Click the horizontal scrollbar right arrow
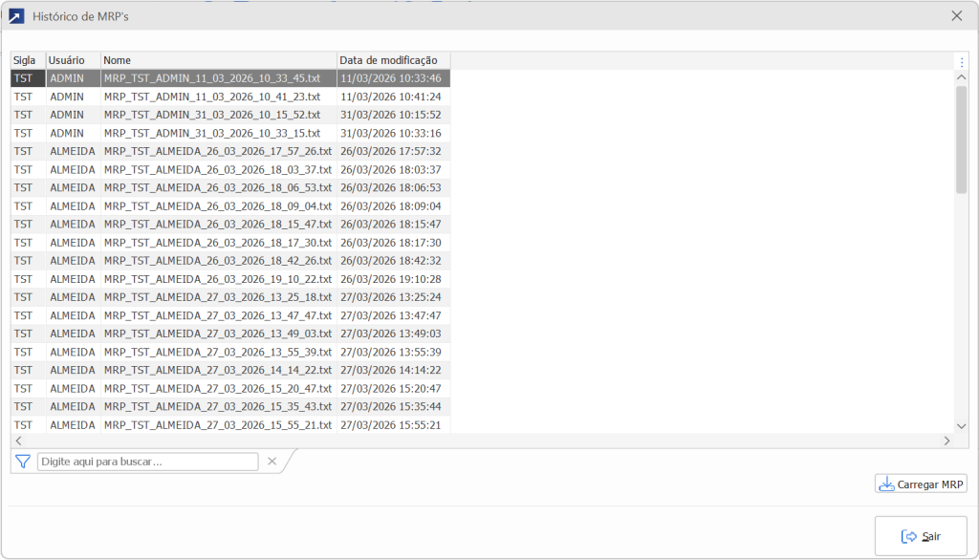Screen dimensions: 979x560 coord(947,441)
